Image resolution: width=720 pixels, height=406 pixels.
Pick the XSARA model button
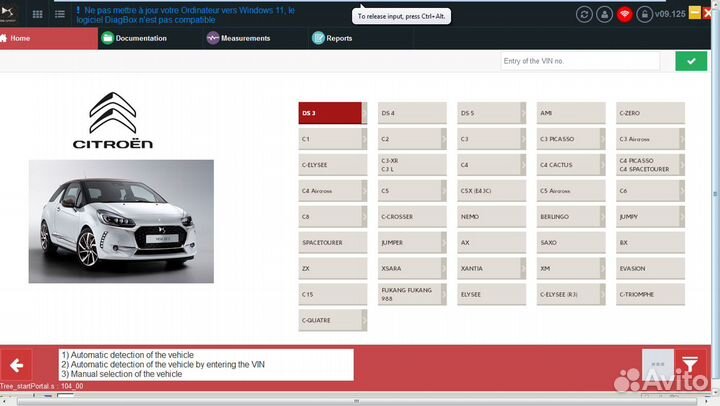412,268
